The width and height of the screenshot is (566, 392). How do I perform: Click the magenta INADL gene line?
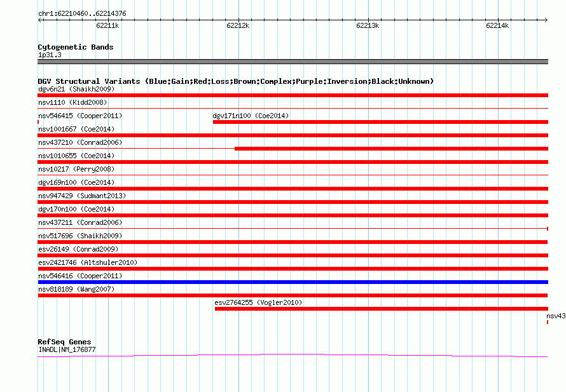[x=293, y=356]
